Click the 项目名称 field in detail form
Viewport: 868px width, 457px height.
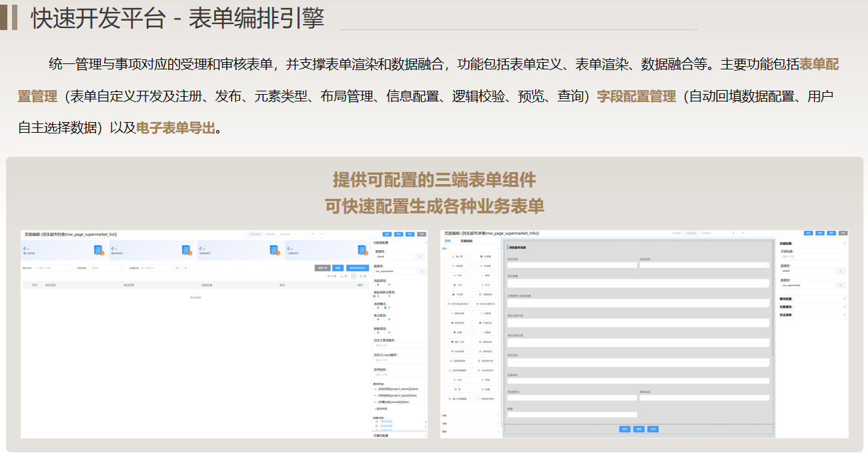(571, 265)
